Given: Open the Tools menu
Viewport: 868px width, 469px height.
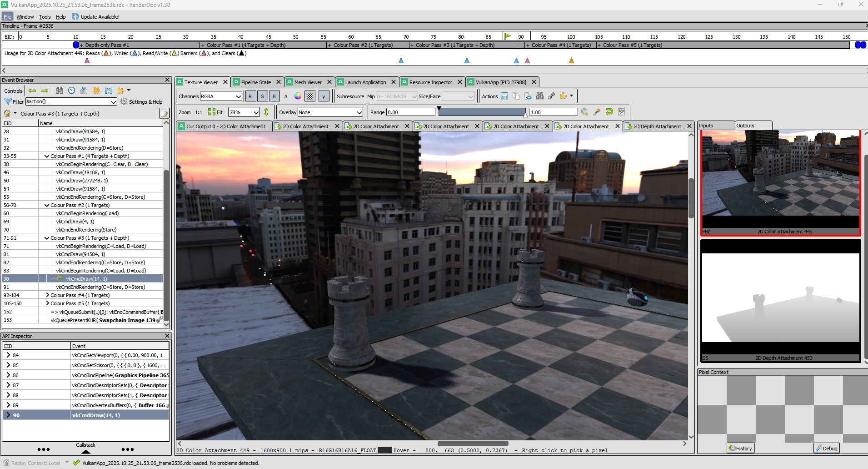Looking at the screenshot, I should coord(45,17).
